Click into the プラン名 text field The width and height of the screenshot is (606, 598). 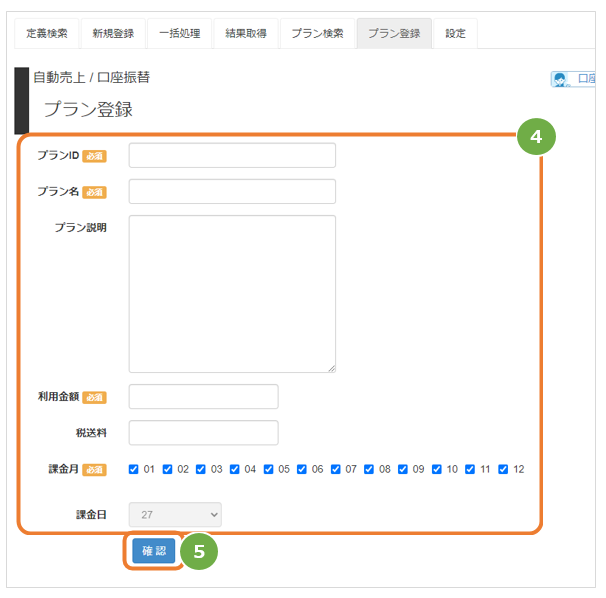pyautogui.click(x=232, y=191)
